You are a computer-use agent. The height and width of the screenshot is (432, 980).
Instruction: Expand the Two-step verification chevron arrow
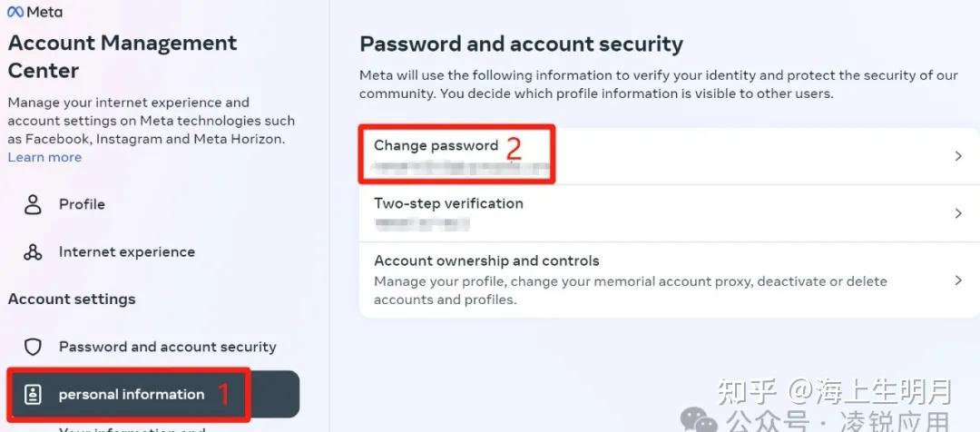[958, 214]
